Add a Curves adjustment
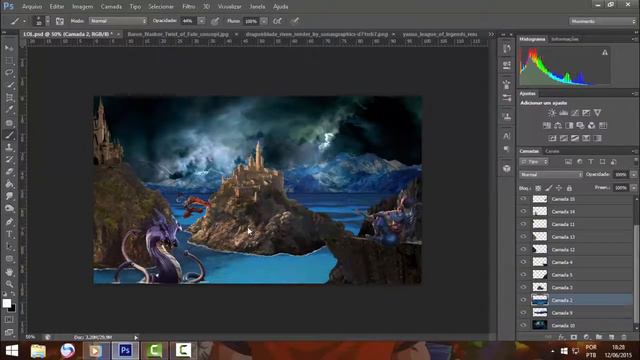640x360 pixels. (x=575, y=113)
